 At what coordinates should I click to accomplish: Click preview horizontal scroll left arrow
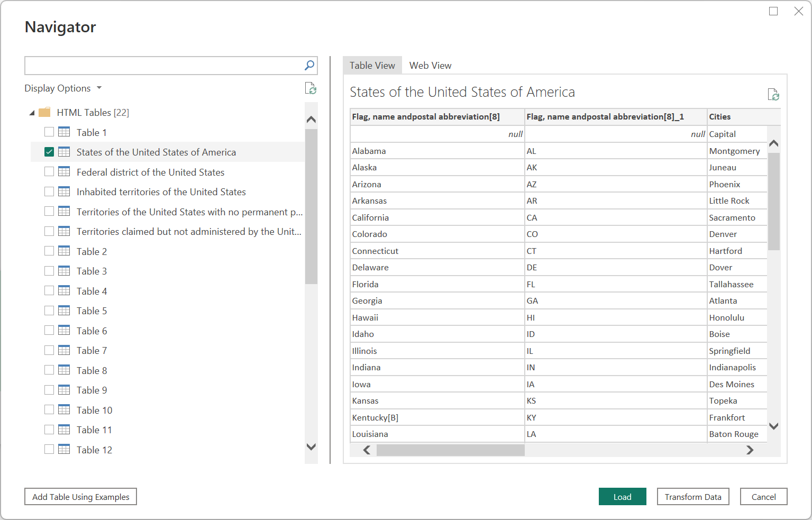(367, 450)
